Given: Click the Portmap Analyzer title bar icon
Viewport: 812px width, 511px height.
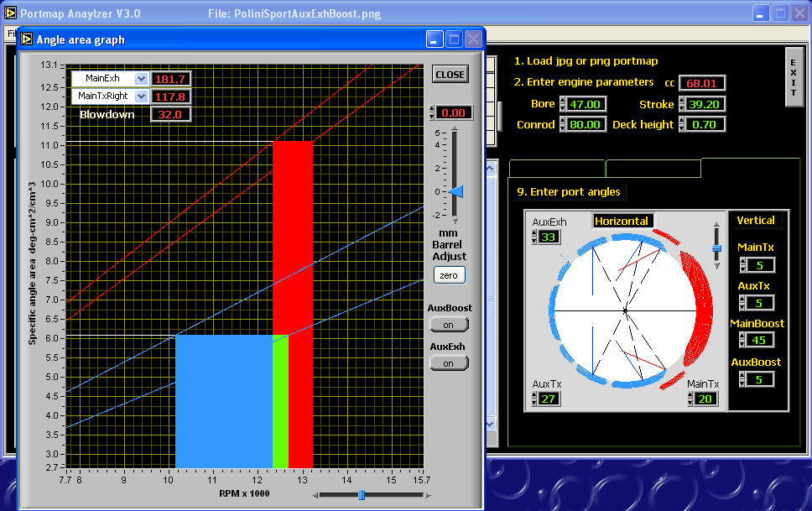Looking at the screenshot, I should [10, 13].
